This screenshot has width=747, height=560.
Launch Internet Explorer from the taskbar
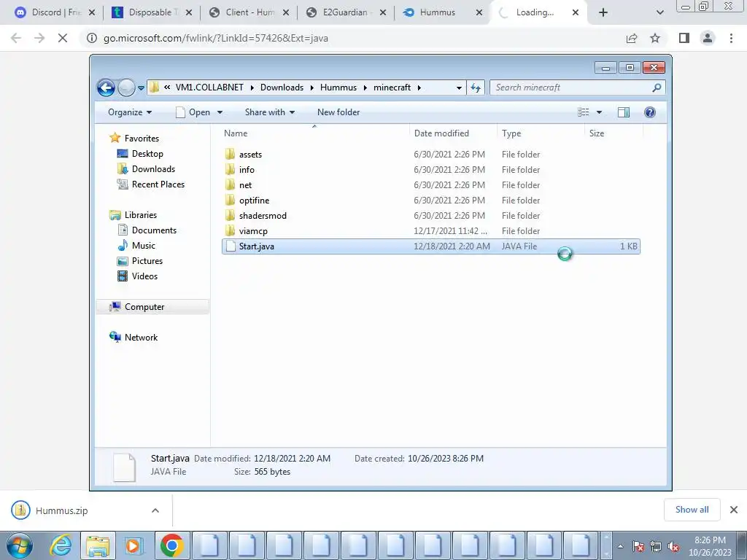point(61,545)
